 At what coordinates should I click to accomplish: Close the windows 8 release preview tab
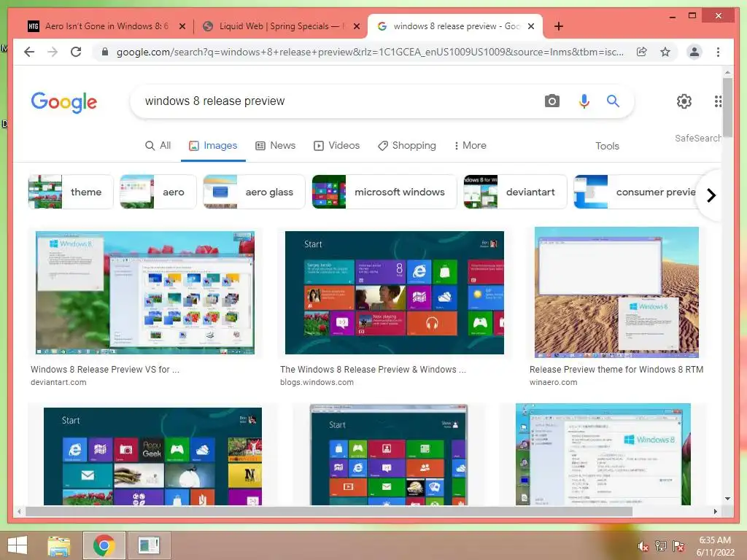[x=531, y=26]
